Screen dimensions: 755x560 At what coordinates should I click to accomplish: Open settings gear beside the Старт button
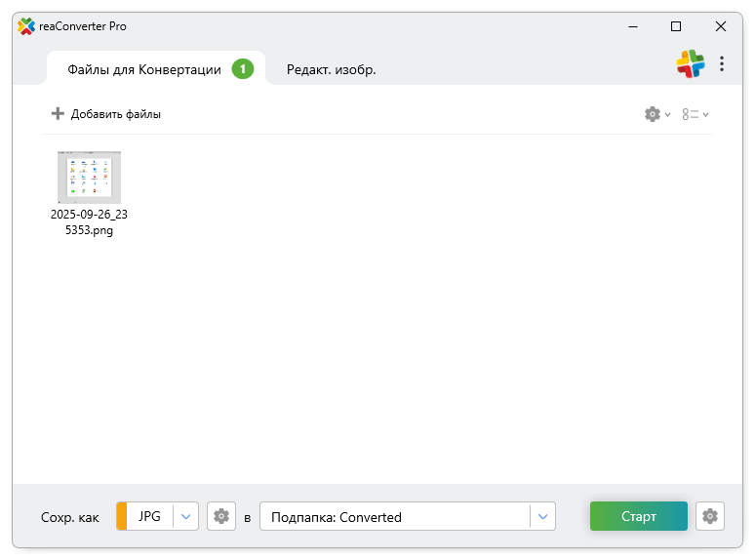click(710, 516)
